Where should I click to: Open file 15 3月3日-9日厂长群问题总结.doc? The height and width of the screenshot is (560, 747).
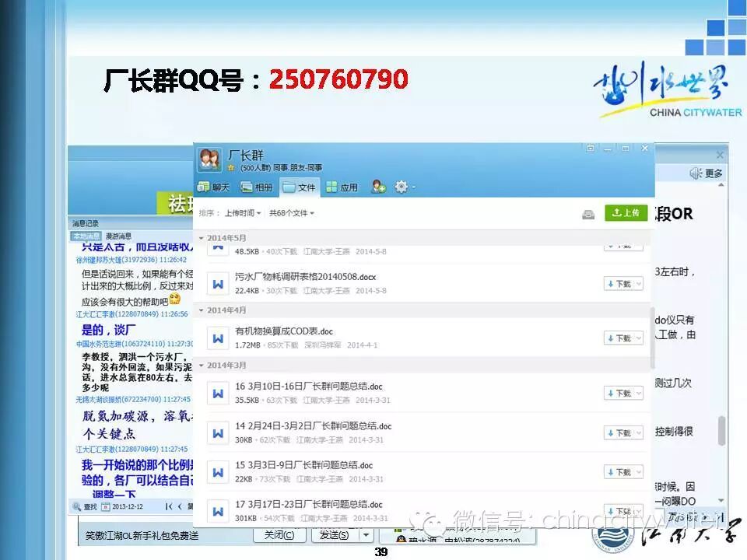pyautogui.click(x=304, y=465)
